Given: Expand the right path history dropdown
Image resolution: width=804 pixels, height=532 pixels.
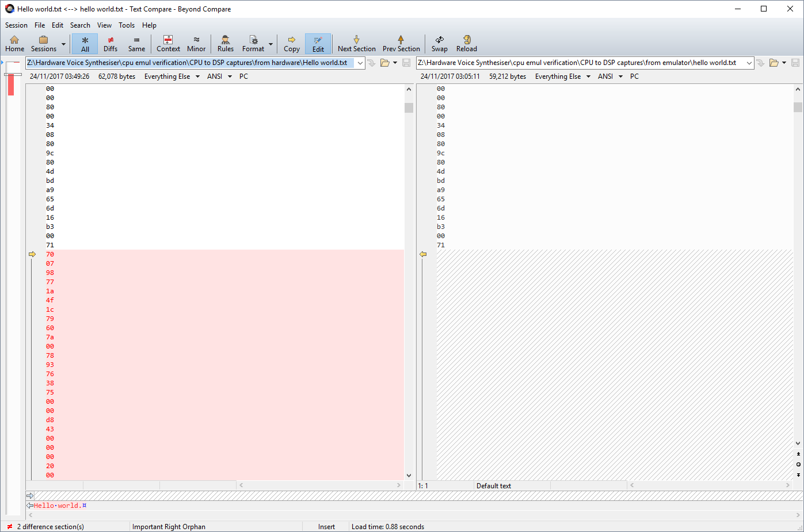Looking at the screenshot, I should tap(749, 63).
